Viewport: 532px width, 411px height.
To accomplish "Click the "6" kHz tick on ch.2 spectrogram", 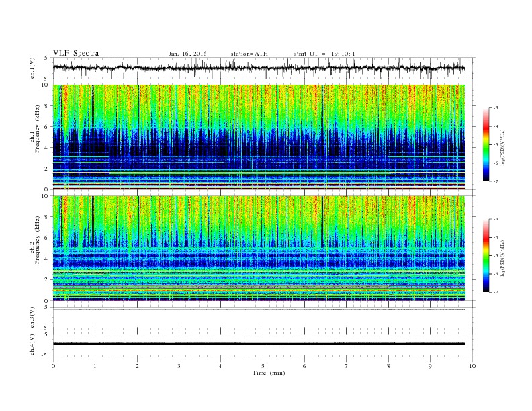I will pyautogui.click(x=46, y=238).
